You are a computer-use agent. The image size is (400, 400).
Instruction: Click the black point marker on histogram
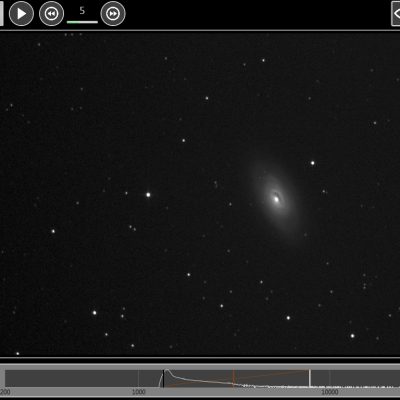click(163, 378)
